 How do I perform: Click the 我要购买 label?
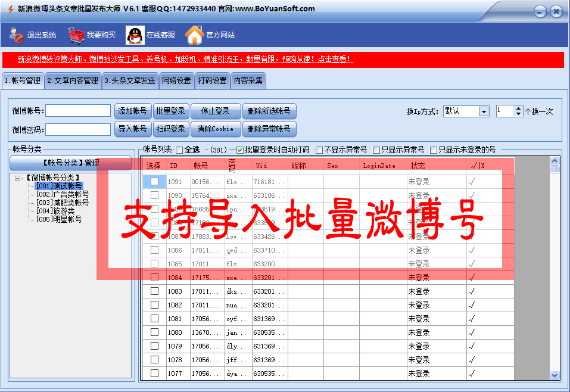point(101,35)
